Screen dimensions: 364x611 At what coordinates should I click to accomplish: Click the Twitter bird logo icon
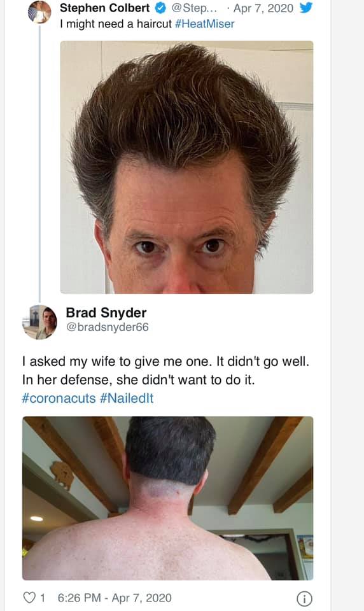306,8
